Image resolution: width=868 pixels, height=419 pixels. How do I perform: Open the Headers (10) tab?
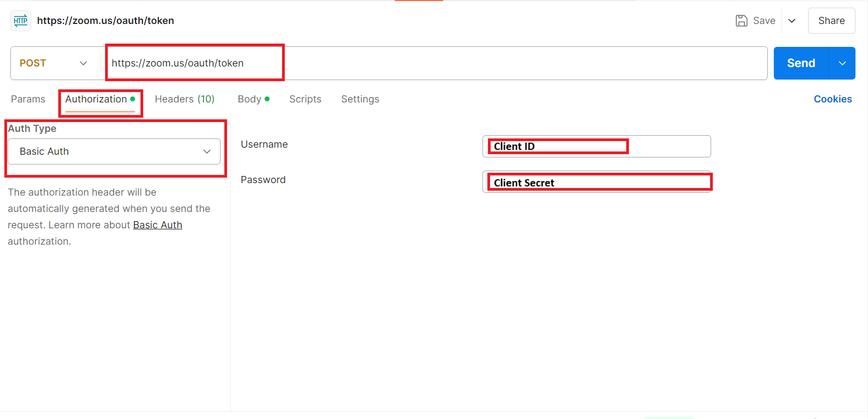pyautogui.click(x=185, y=99)
